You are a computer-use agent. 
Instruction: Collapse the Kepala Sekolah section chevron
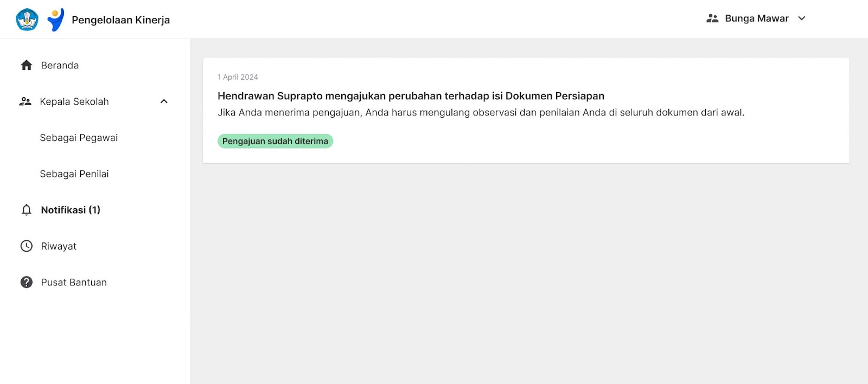click(164, 101)
